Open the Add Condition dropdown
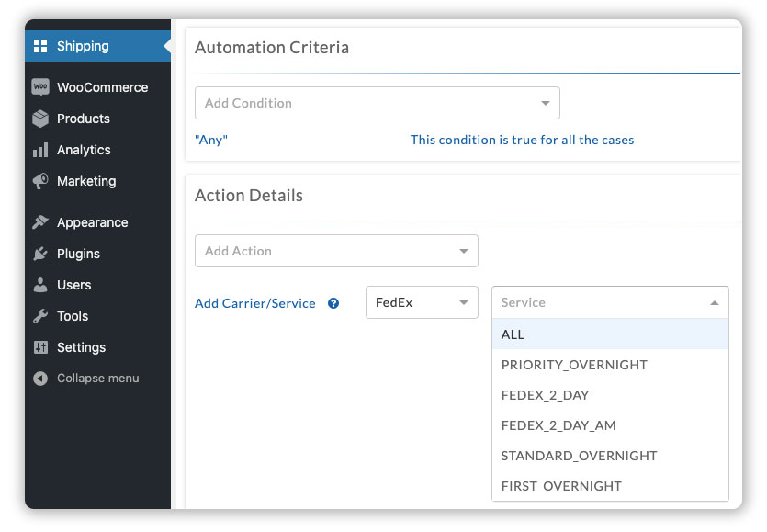The image size is (767, 532). coord(378,103)
